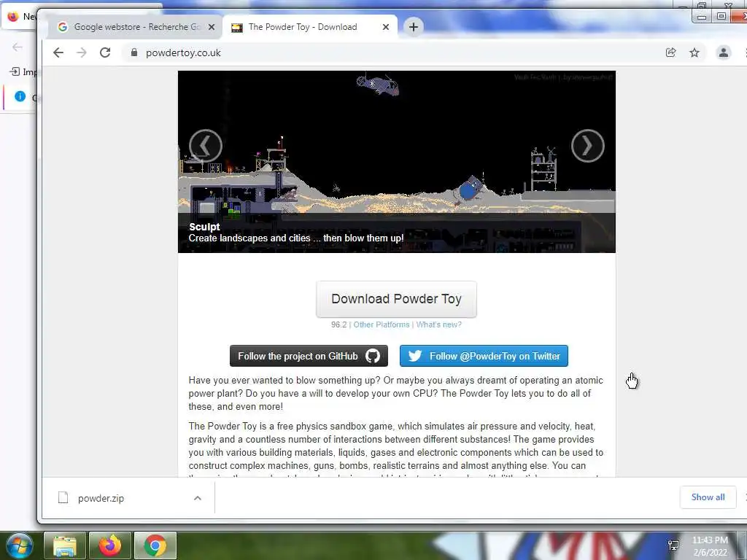Switch to Firefox in taskbar

110,545
